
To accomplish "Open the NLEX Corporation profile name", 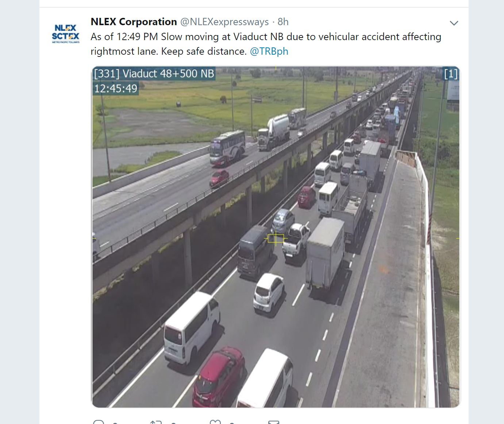I will click(134, 22).
